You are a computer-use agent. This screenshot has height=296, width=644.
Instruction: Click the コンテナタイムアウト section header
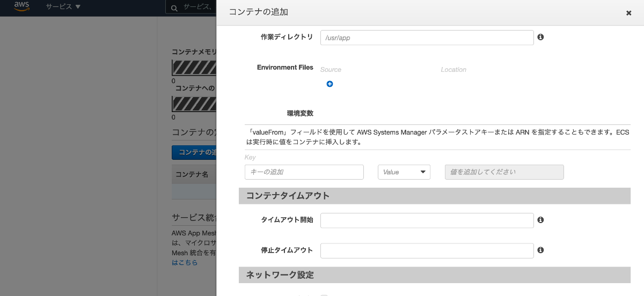pos(435,196)
